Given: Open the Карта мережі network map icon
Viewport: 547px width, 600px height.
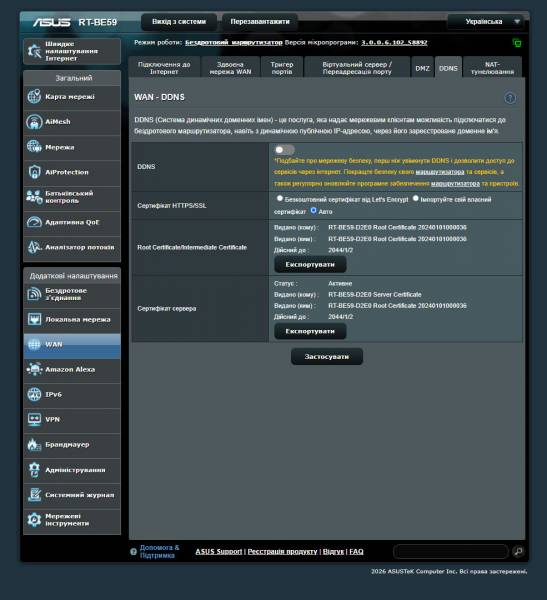Looking at the screenshot, I should coord(34,96).
